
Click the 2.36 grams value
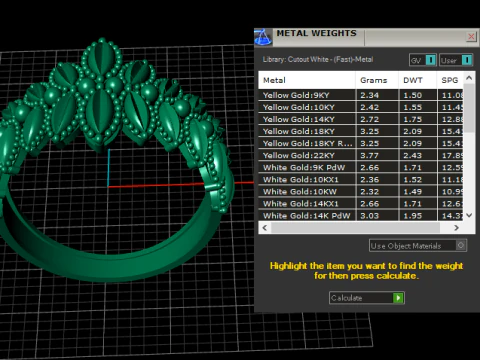[369, 179]
